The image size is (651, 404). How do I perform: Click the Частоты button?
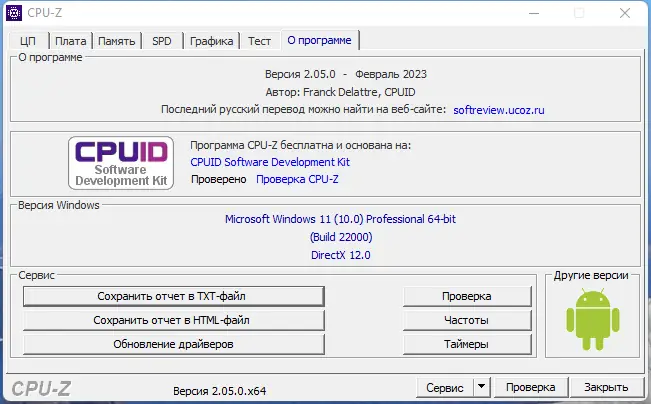[467, 320]
